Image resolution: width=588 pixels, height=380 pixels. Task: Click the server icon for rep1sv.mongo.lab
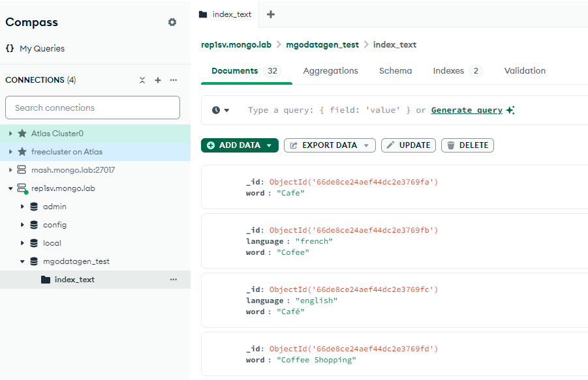(22, 188)
